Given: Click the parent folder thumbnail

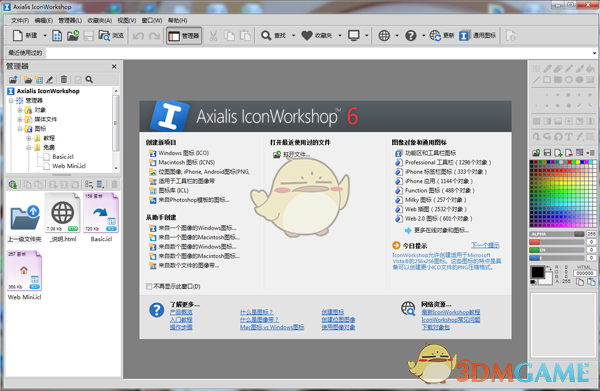Looking at the screenshot, I should pyautogui.click(x=24, y=219).
